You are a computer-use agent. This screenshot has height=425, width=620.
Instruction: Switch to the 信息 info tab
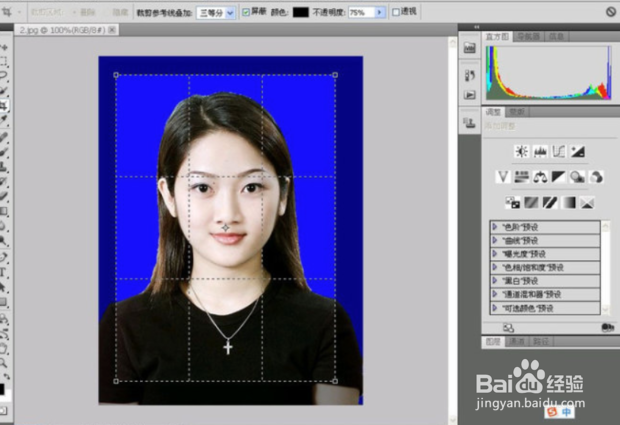(x=557, y=37)
